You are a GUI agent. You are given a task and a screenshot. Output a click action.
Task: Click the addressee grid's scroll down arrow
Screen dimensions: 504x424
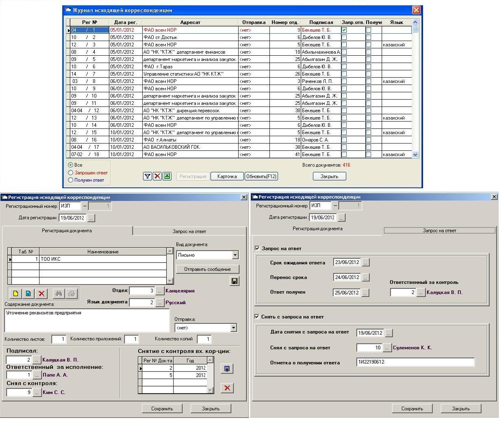click(x=170, y=281)
